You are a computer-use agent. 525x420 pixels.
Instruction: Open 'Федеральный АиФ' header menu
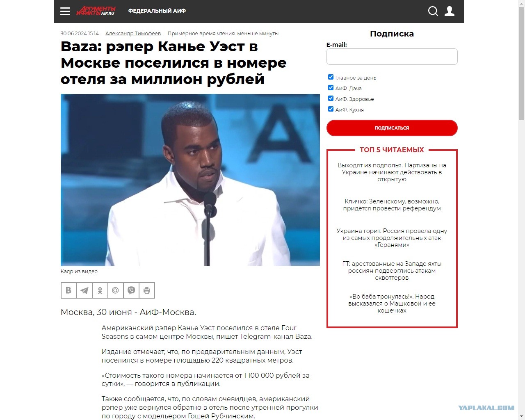click(x=157, y=11)
